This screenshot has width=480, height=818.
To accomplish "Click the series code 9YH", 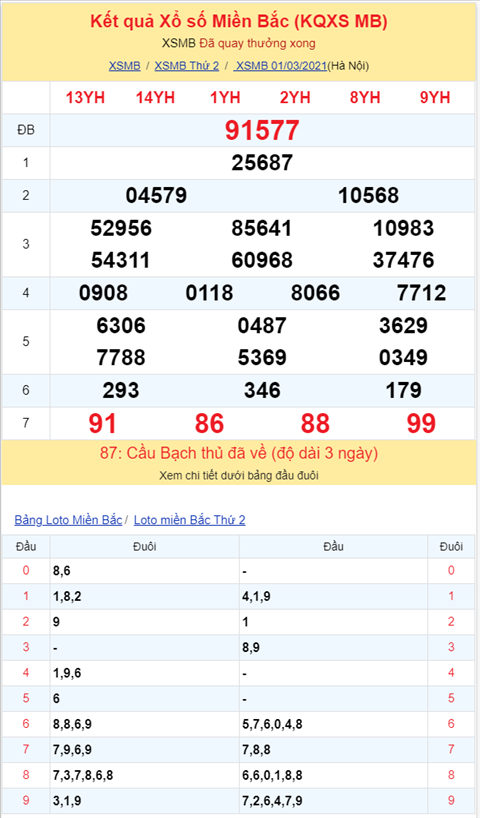I will tap(435, 98).
